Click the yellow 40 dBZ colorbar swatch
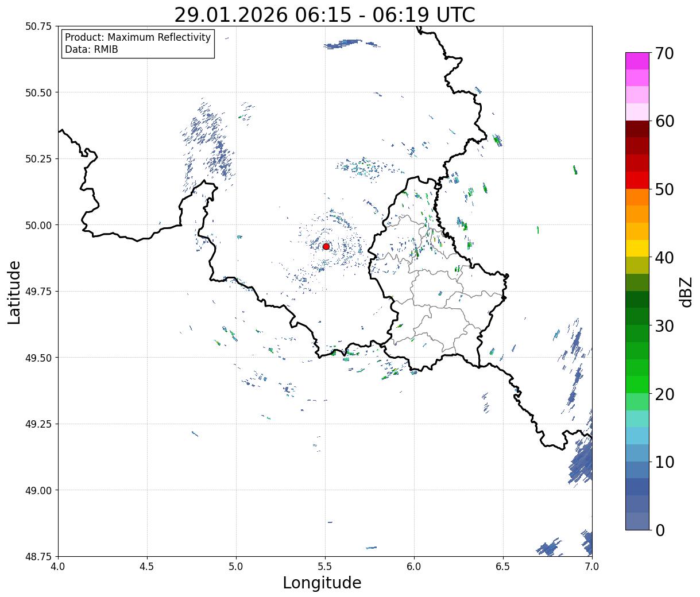Viewport: 700px width, 597px height. [637, 248]
